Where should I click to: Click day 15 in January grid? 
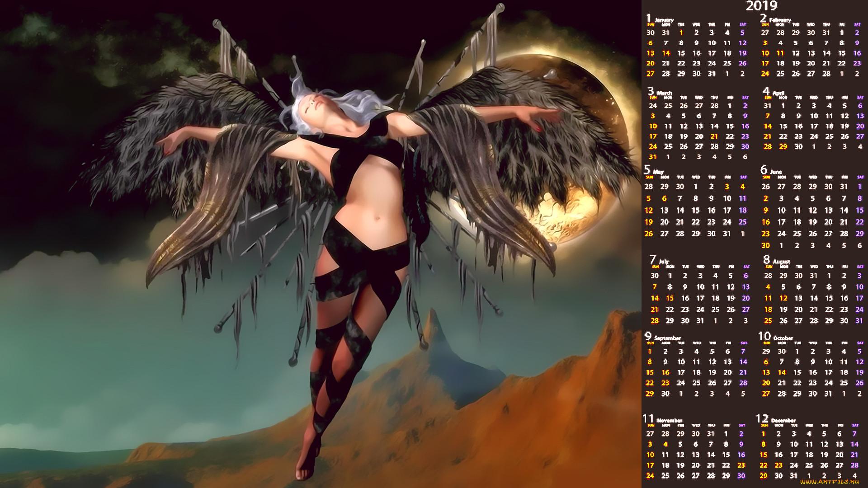(681, 53)
